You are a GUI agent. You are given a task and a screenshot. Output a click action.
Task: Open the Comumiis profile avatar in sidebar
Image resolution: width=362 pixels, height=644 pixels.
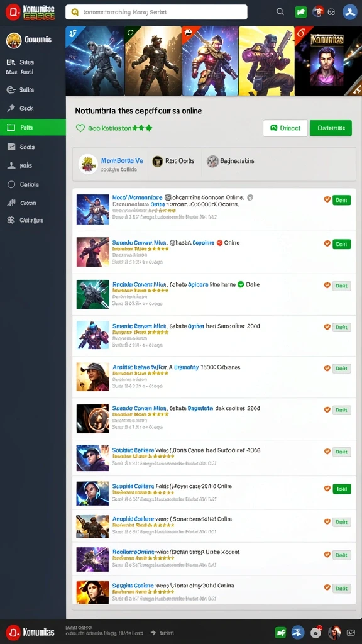click(14, 40)
